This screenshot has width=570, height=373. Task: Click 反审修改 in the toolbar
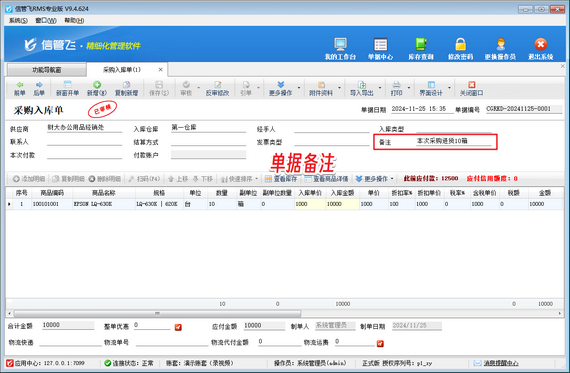[217, 88]
